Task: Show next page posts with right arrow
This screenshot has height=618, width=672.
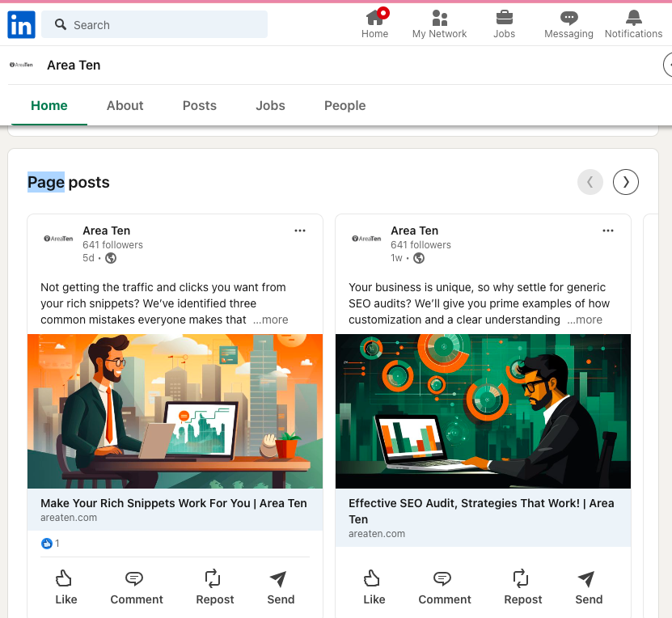Action: pyautogui.click(x=626, y=182)
